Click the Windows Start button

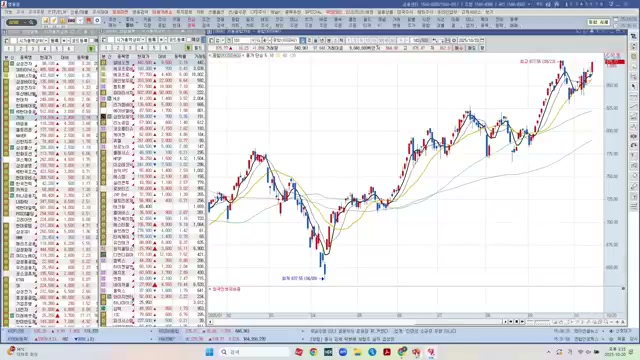[209, 352]
